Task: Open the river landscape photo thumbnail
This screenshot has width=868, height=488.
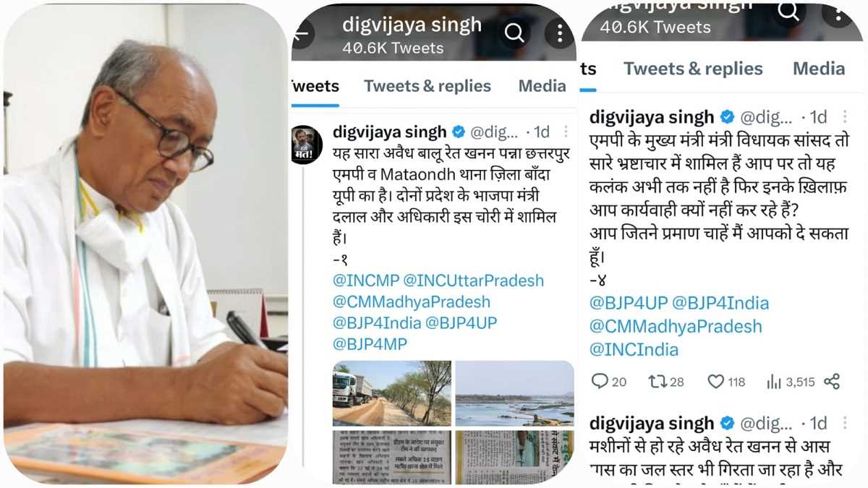Action: tap(514, 393)
